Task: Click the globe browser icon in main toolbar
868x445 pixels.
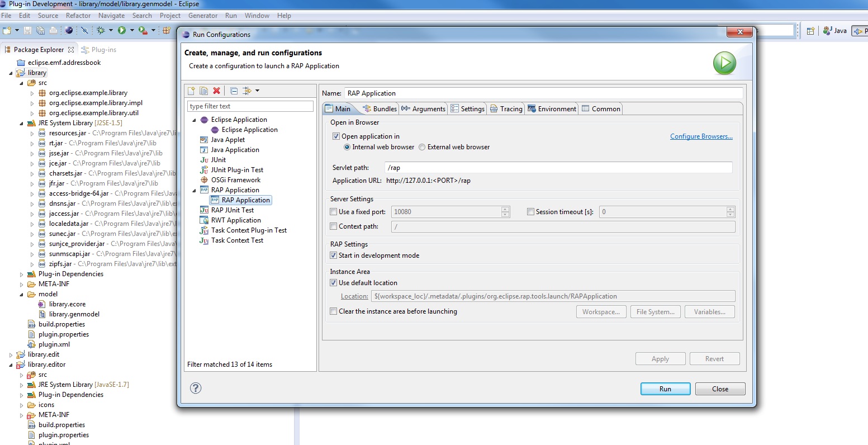Action: click(69, 30)
